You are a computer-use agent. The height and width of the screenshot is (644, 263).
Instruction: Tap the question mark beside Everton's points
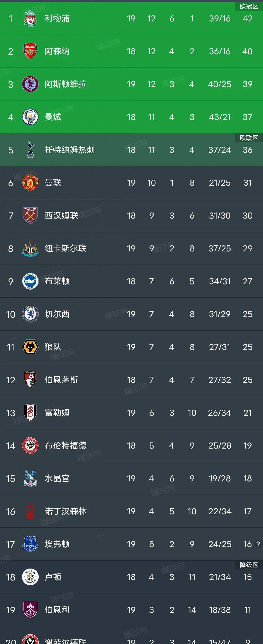[x=258, y=544]
